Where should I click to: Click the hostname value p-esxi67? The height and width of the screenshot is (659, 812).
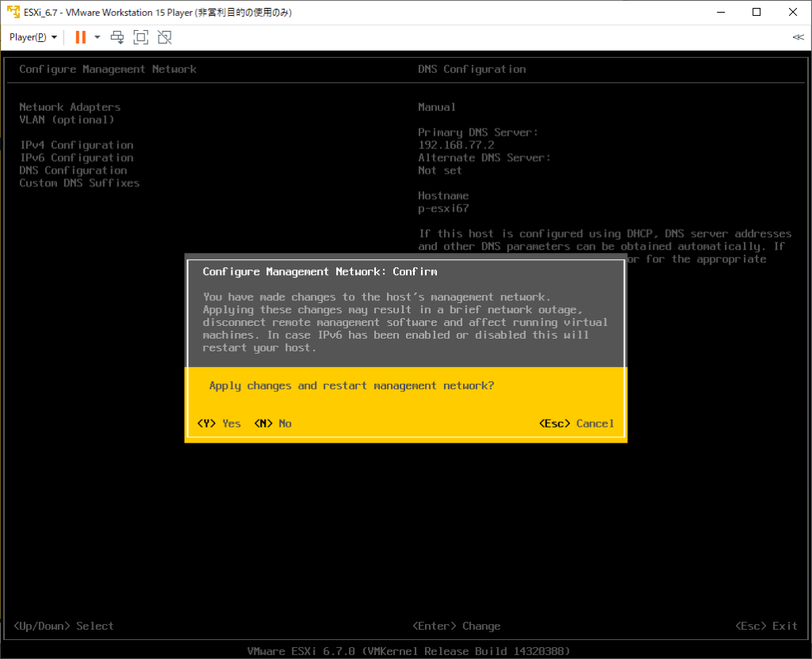coord(443,209)
